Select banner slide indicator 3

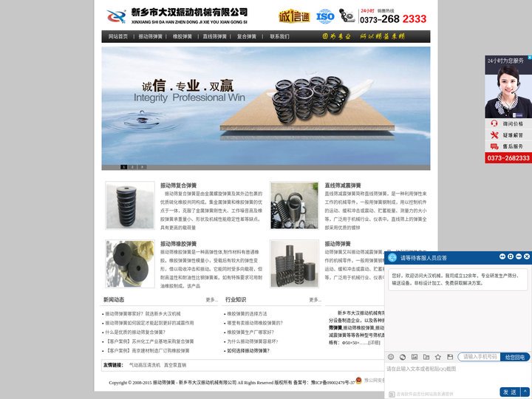click(143, 167)
